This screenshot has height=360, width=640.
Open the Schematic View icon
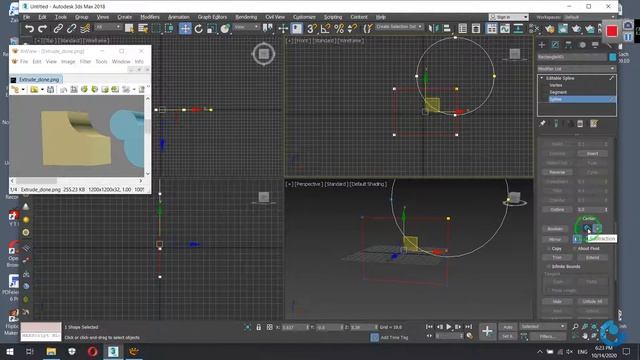[x=518, y=28]
